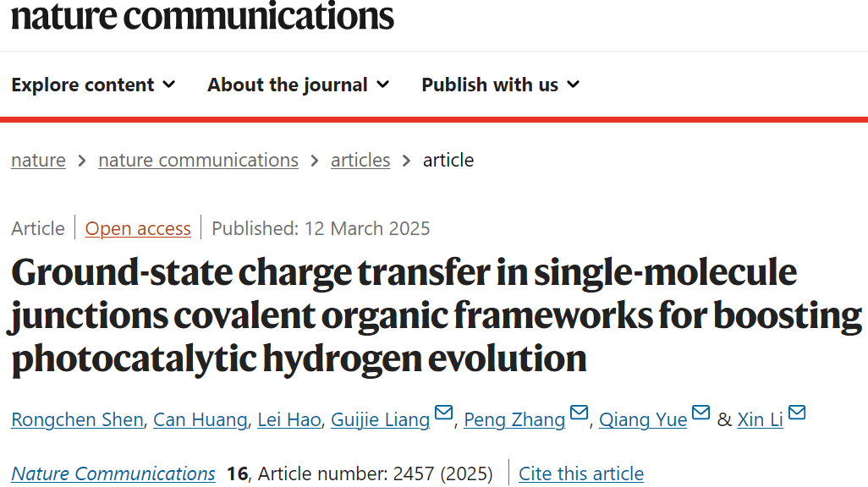
Task: Open the nature communications breadcrumb link
Action: pos(198,161)
